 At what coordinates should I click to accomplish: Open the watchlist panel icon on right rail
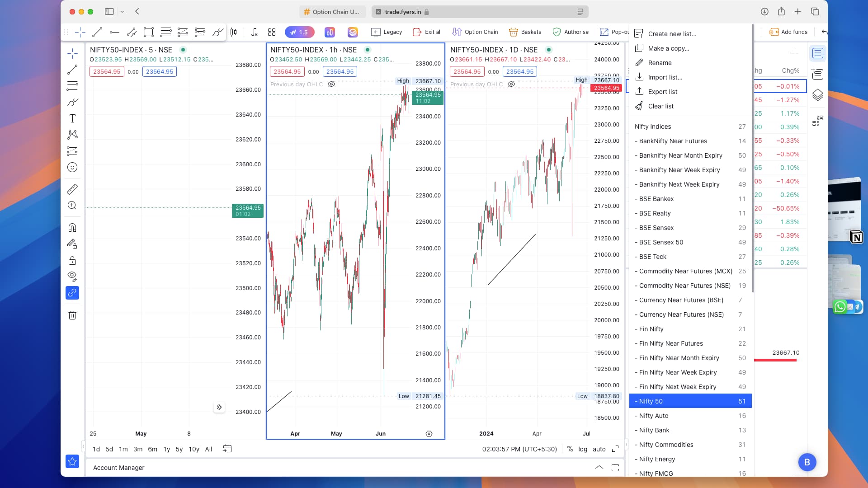(x=818, y=53)
